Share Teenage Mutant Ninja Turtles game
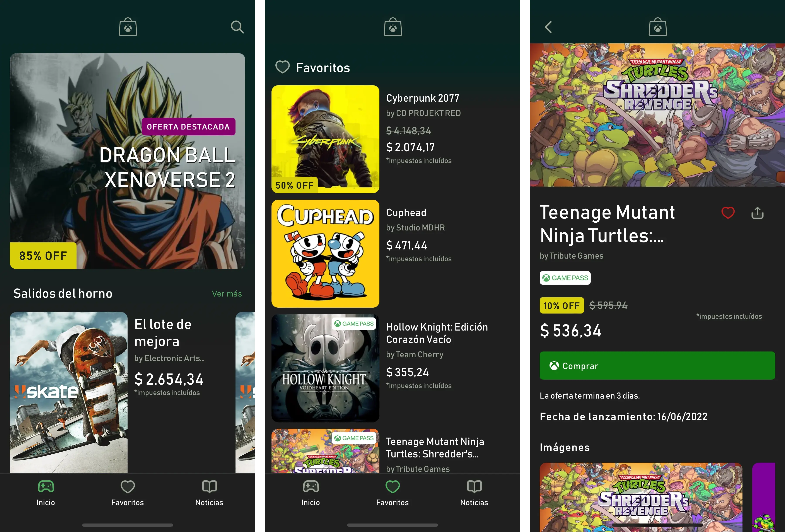This screenshot has height=532, width=785. (x=757, y=213)
